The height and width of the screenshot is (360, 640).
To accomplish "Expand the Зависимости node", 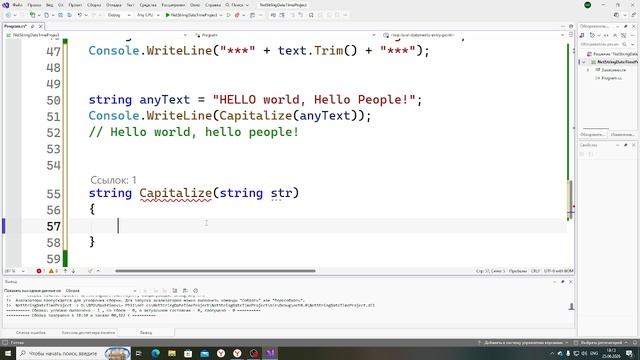I will [588, 70].
